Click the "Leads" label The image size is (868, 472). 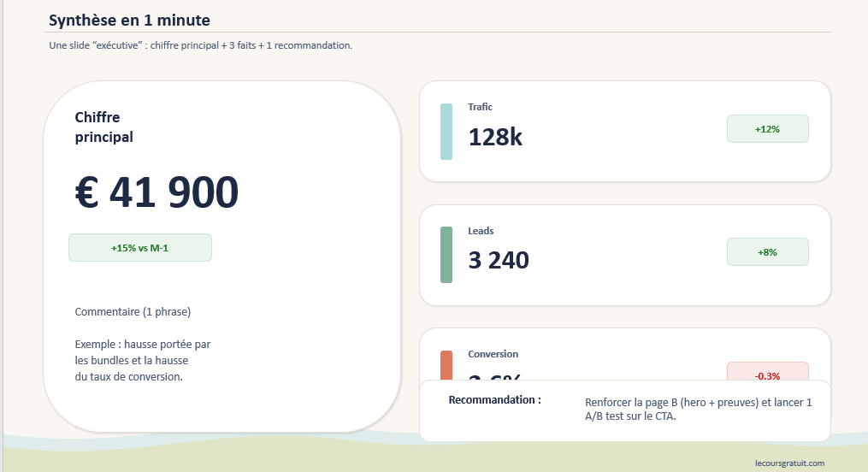click(x=481, y=231)
